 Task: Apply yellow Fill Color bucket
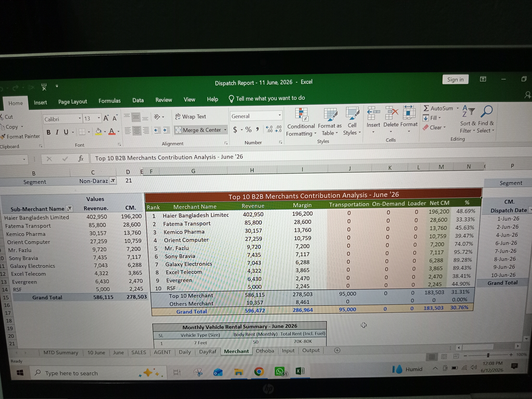pyautogui.click(x=98, y=132)
